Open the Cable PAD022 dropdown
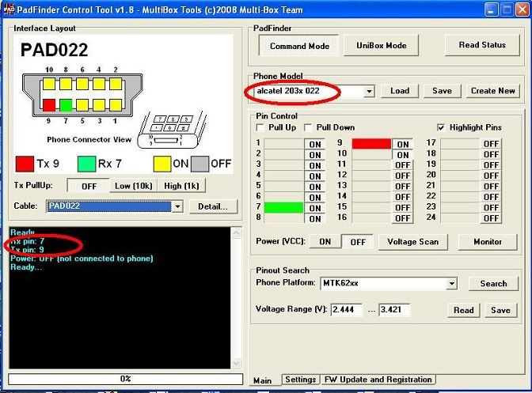 point(177,206)
